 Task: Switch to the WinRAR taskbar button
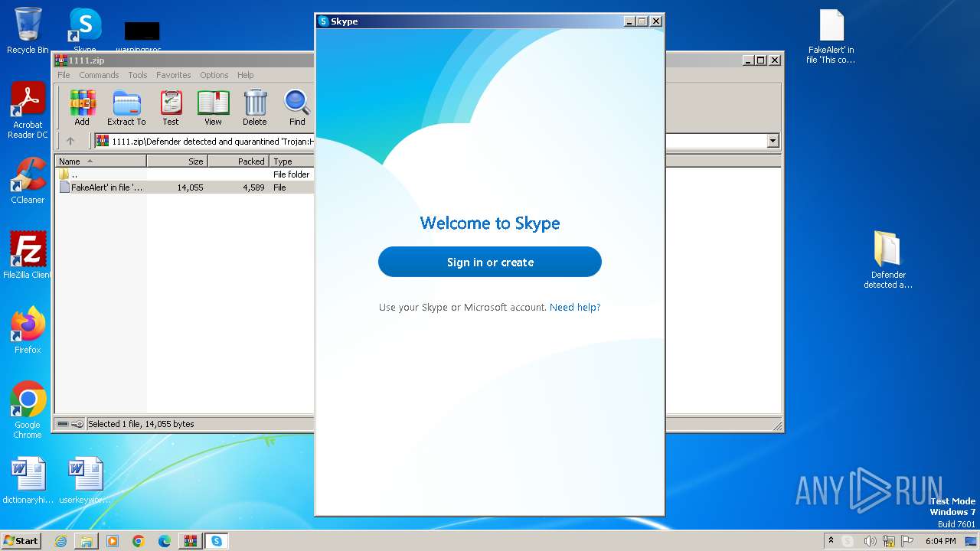(x=191, y=541)
